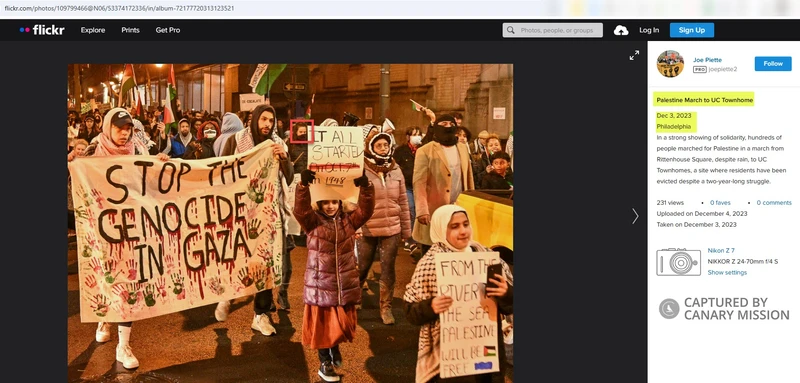Click the Flickr logo
The width and height of the screenshot is (800, 383).
pyautogui.click(x=42, y=30)
